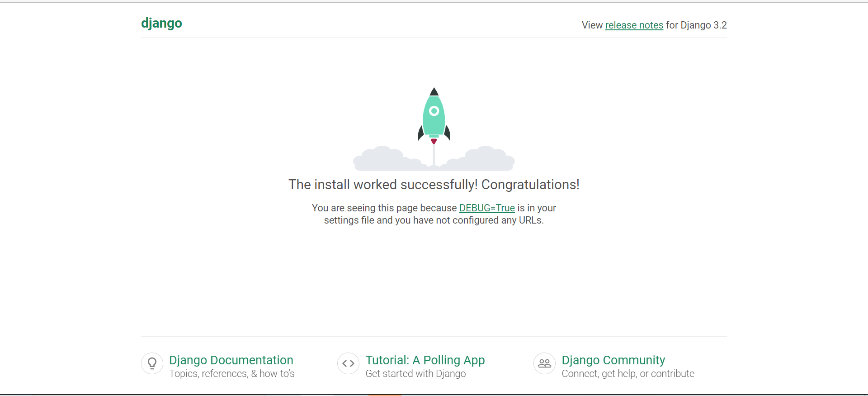Open Django Community link
This screenshot has height=396, width=868.
click(x=613, y=360)
